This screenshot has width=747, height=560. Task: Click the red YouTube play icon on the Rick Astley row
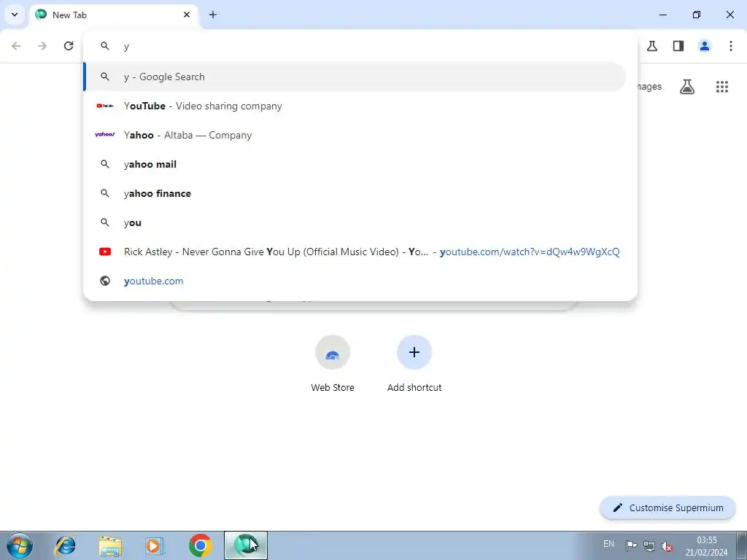click(x=105, y=252)
